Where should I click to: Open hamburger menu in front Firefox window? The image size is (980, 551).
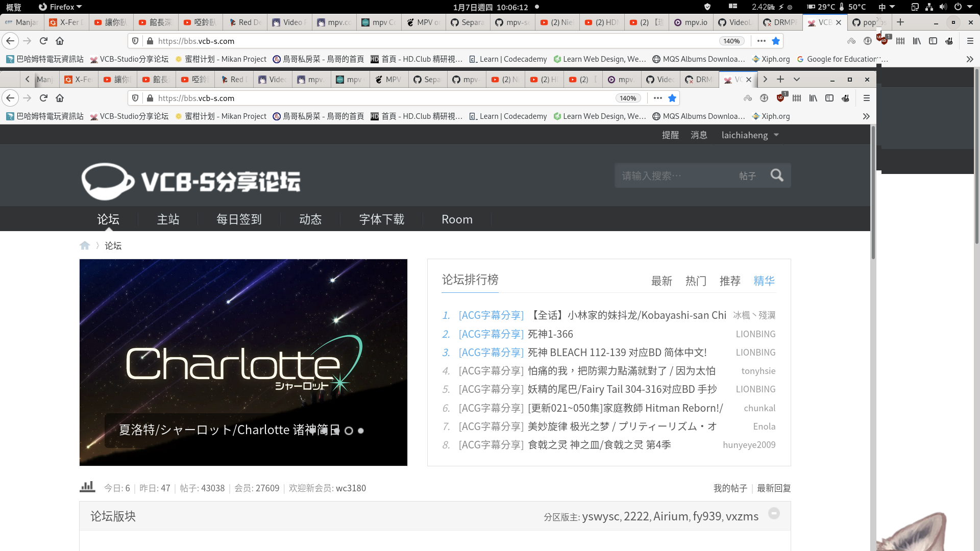pyautogui.click(x=866, y=98)
